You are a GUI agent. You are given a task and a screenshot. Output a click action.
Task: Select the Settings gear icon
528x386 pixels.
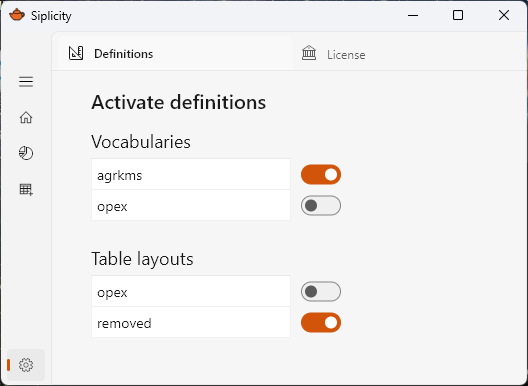(26, 365)
